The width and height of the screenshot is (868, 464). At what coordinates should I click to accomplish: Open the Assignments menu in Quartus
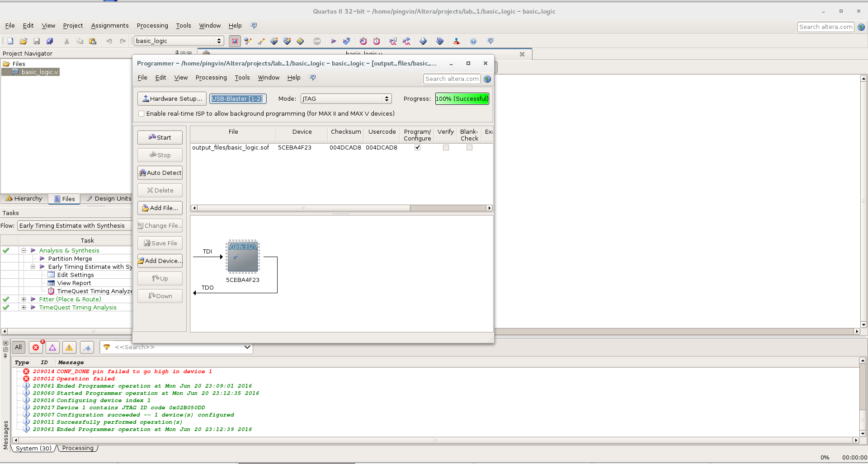click(110, 26)
